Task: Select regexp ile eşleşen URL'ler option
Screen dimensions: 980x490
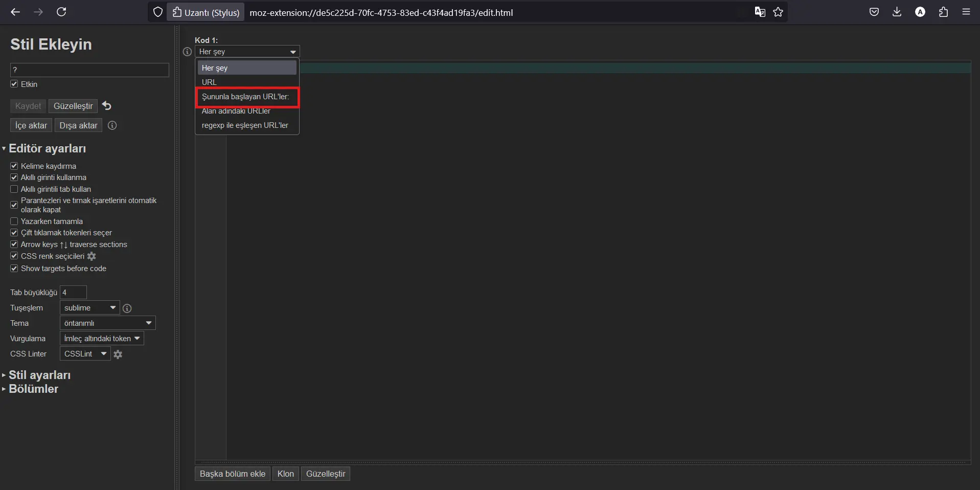Action: coord(247,125)
